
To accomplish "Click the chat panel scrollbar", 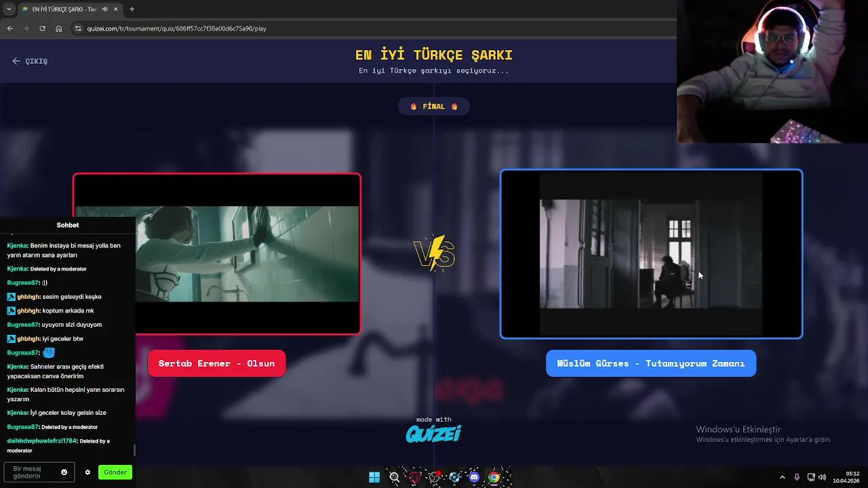I will (x=134, y=450).
